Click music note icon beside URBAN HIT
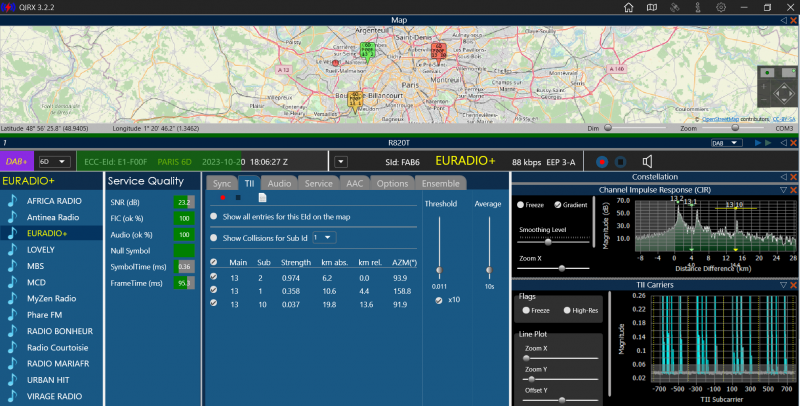Viewport: 800px width, 406px height. click(12, 379)
